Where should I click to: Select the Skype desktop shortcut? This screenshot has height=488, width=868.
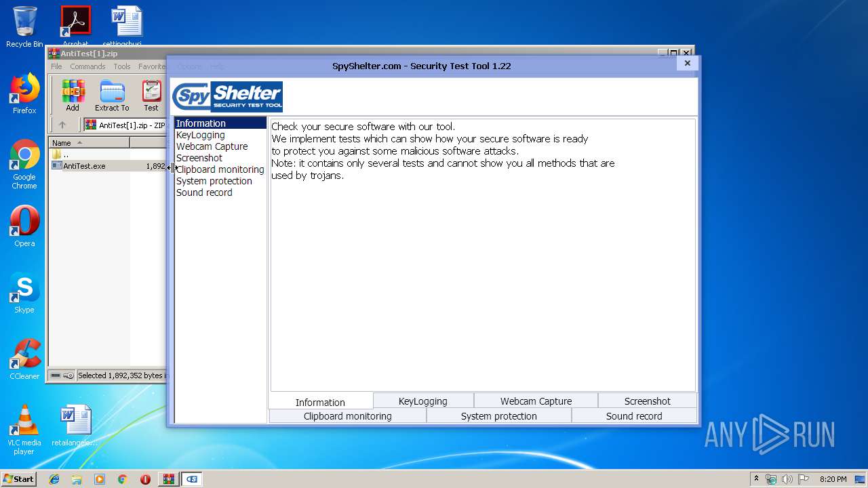24,293
